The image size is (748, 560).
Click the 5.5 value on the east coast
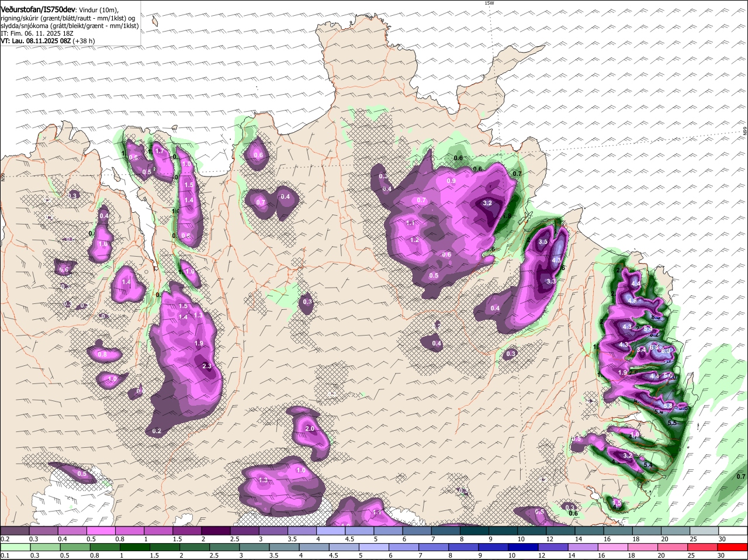672,423
